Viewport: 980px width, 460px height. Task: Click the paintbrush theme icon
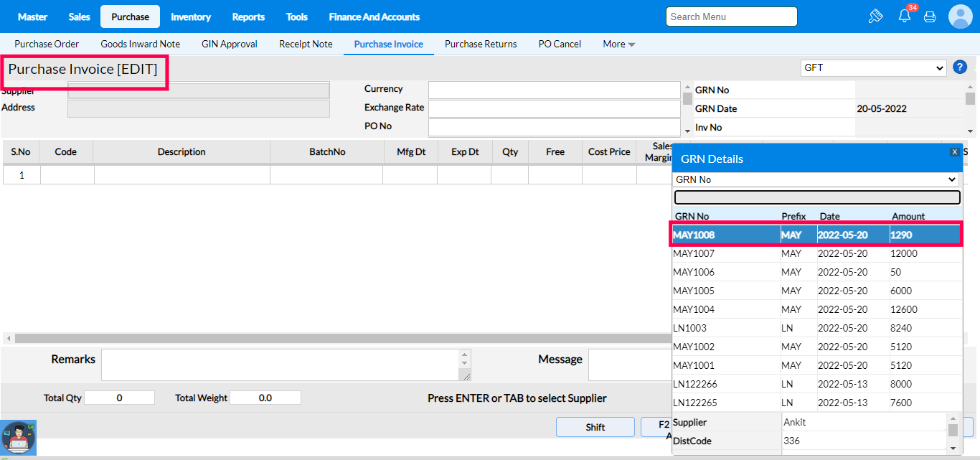tap(875, 17)
